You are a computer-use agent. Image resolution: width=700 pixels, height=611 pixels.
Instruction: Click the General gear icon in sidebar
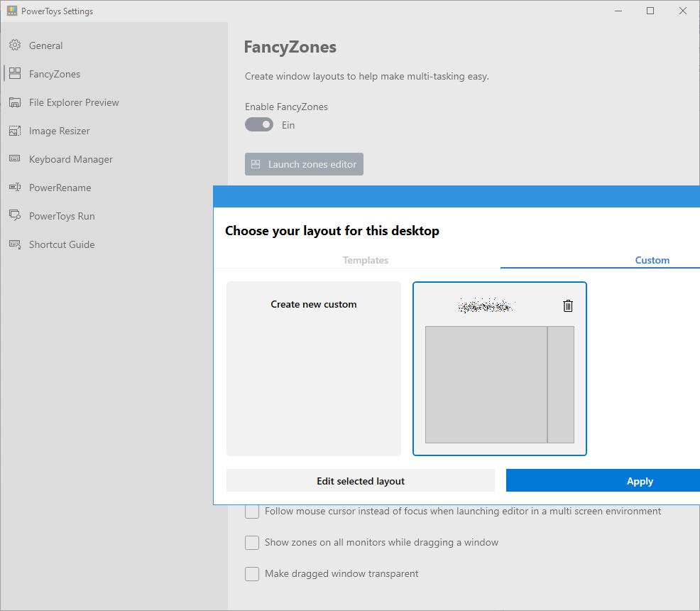point(15,45)
